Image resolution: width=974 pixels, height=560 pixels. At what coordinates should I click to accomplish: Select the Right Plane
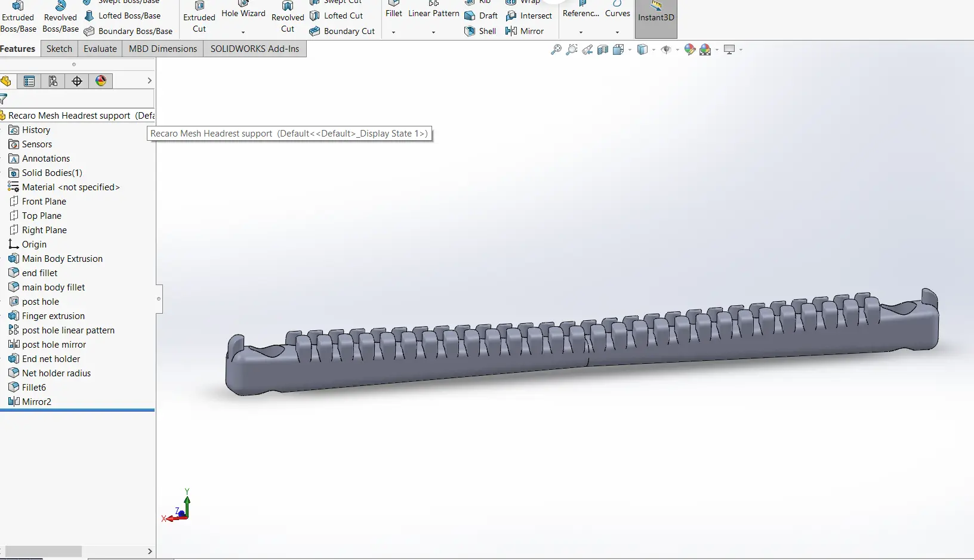[38, 230]
